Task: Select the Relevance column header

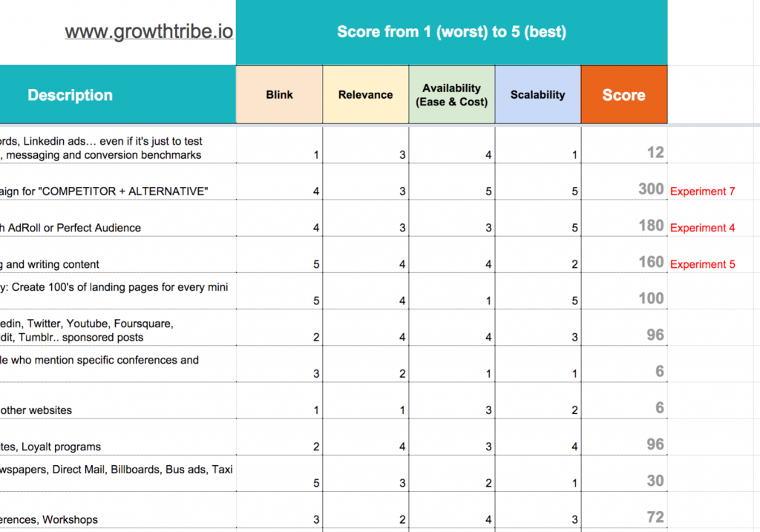Action: (x=365, y=95)
